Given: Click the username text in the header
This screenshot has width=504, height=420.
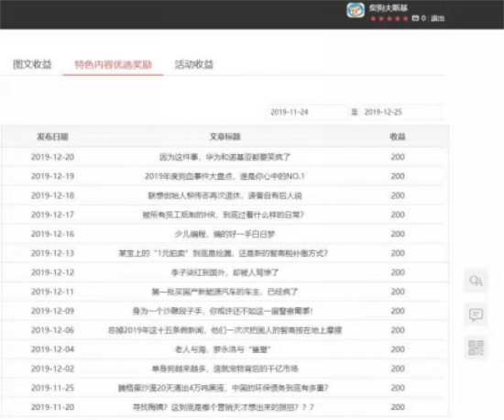Looking at the screenshot, I should 389,7.
